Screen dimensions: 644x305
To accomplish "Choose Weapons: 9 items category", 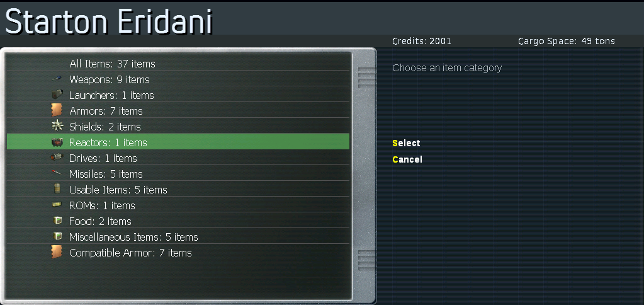I will (178, 79).
